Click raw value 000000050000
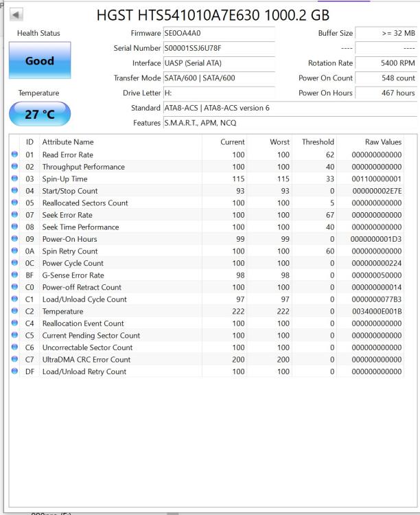Image resolution: width=420 pixels, height=515 pixels. [x=377, y=275]
